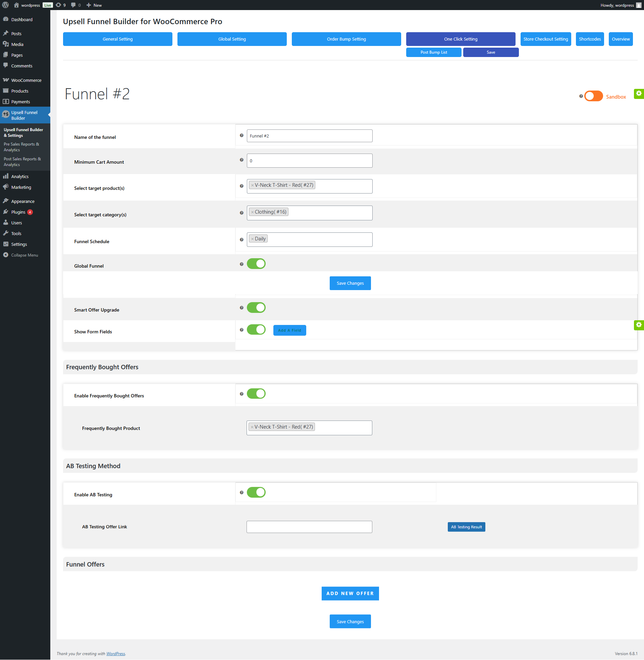Image resolution: width=644 pixels, height=660 pixels.
Task: Click the Pages icon in sidebar
Action: tap(6, 55)
